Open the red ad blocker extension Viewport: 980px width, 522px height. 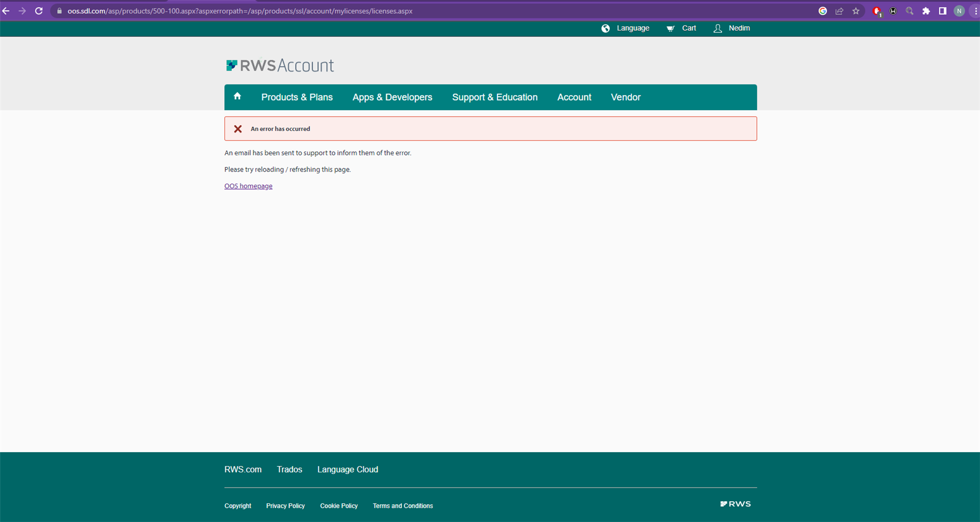877,11
